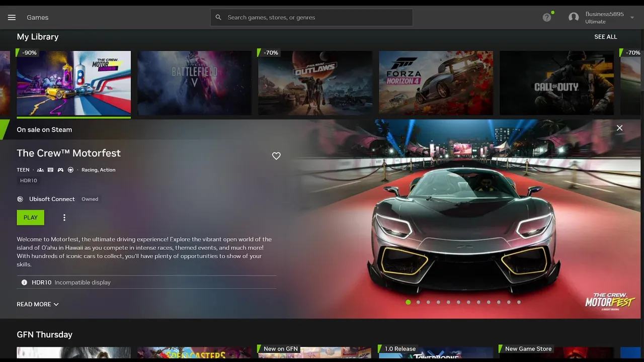Jump to the second carousel dot
The width and height of the screenshot is (644, 362).
[418, 302]
